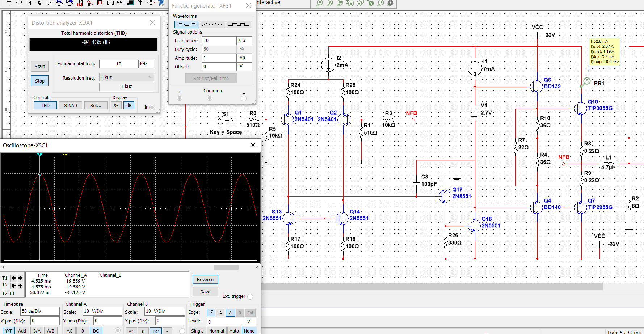Select the negative terminal of Function generator
Image resolution: width=644 pixels, height=334 pixels.
[x=244, y=98]
